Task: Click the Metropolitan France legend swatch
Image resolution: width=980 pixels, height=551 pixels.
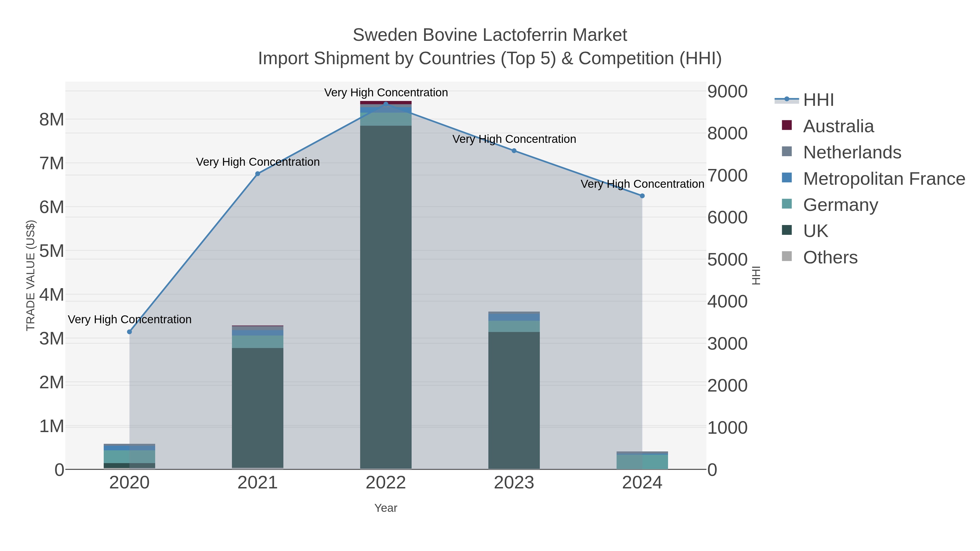Action: point(787,178)
